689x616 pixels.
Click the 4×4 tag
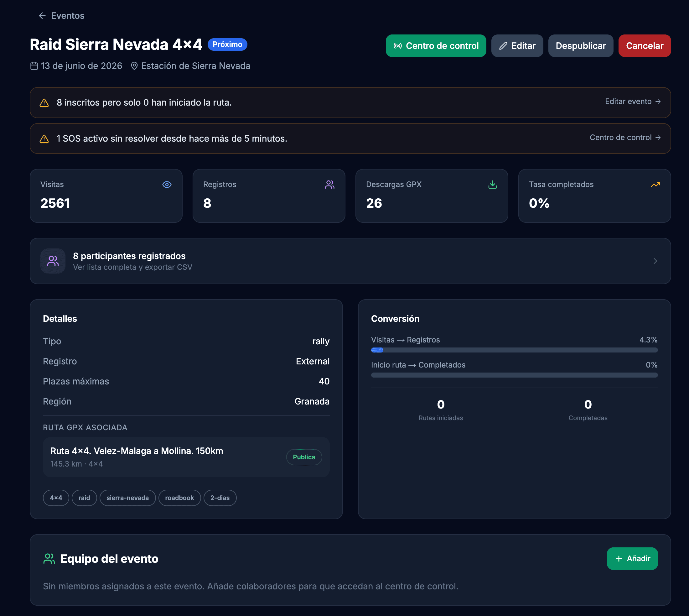(x=56, y=498)
